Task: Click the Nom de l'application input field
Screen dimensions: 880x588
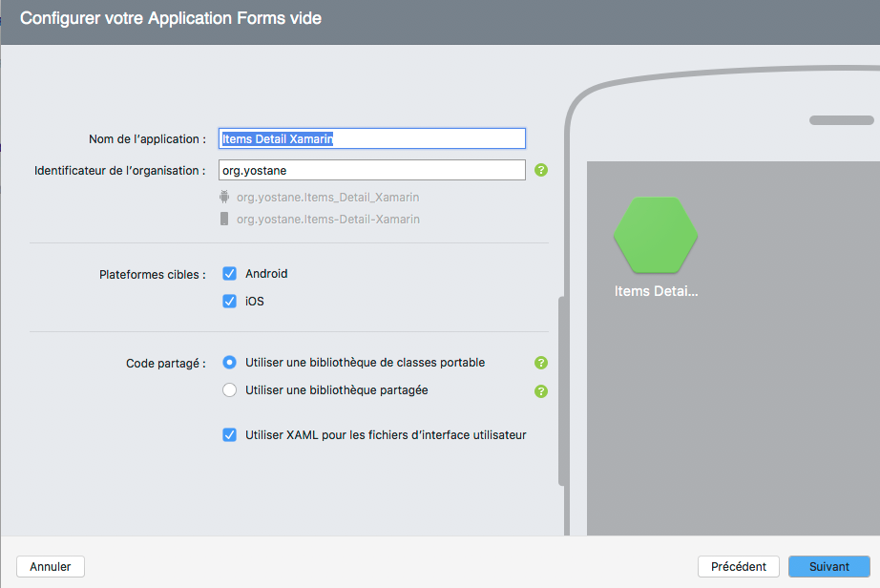Action: click(372, 138)
